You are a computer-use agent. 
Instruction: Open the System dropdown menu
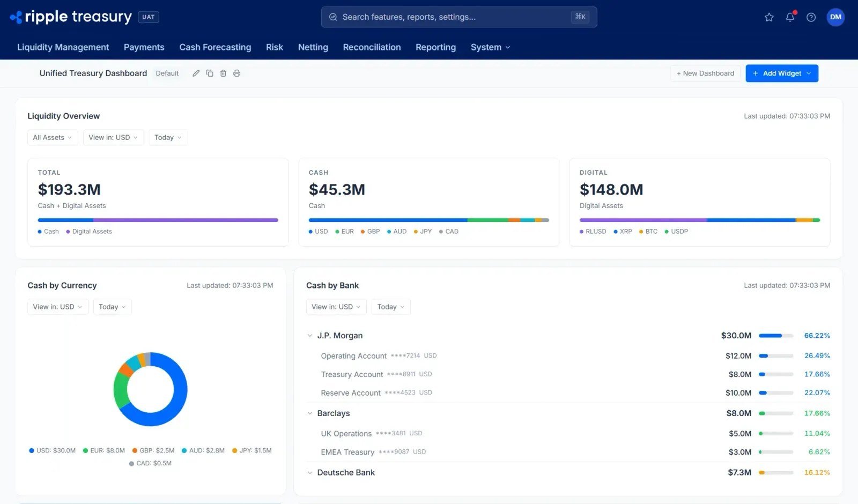click(490, 47)
